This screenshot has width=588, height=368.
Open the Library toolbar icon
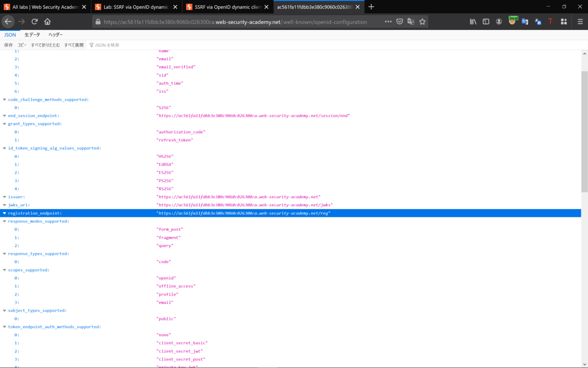(473, 21)
